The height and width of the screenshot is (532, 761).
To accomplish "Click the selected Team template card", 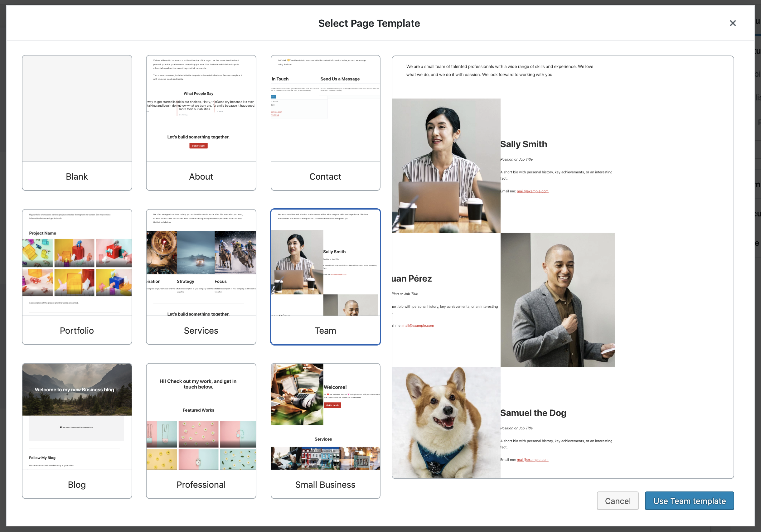I will click(x=325, y=277).
